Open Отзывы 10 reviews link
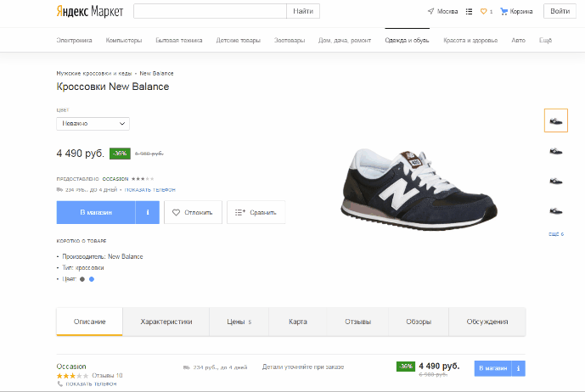The height and width of the screenshot is (392, 585). (x=107, y=376)
